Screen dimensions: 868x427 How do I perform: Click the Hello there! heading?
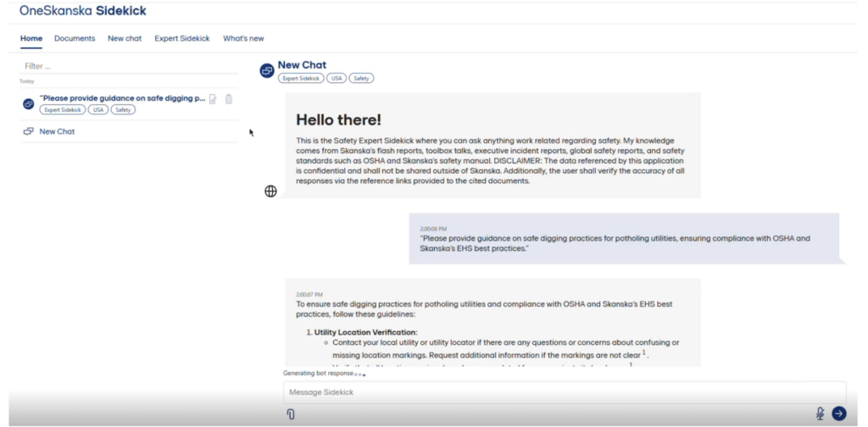(338, 119)
